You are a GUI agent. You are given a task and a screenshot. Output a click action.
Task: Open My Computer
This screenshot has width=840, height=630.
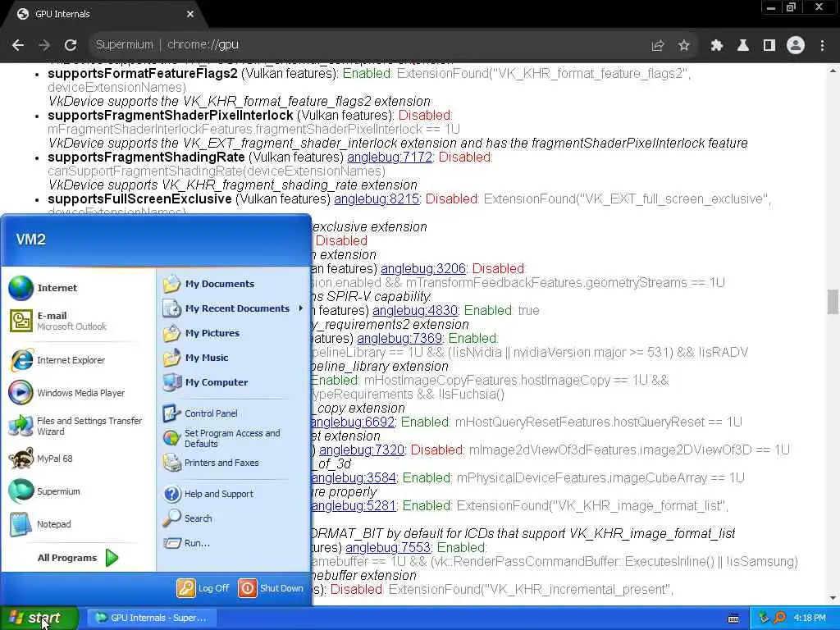coord(233,382)
